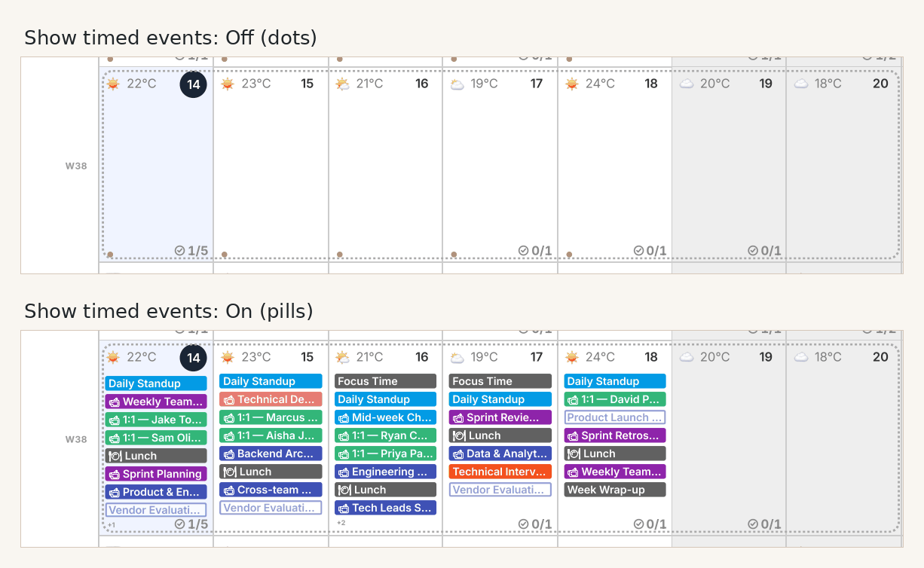The height and width of the screenshot is (568, 924).
Task: Open the Product Launch event
Action: (615, 417)
